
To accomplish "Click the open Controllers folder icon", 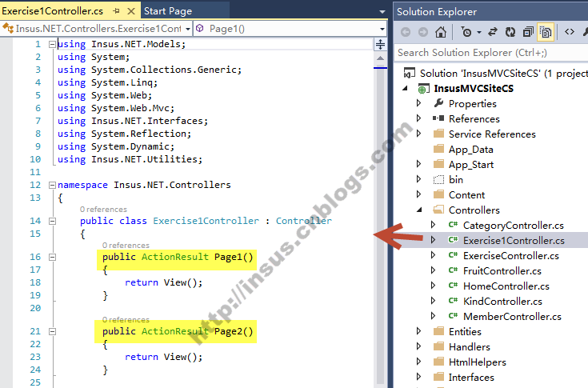I will coord(438,210).
